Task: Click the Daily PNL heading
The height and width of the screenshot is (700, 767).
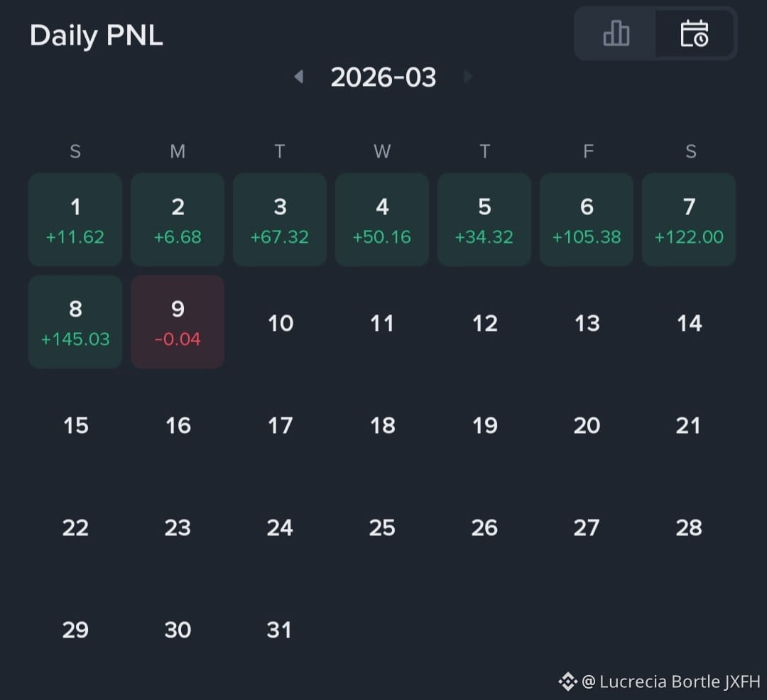Action: 97,35
